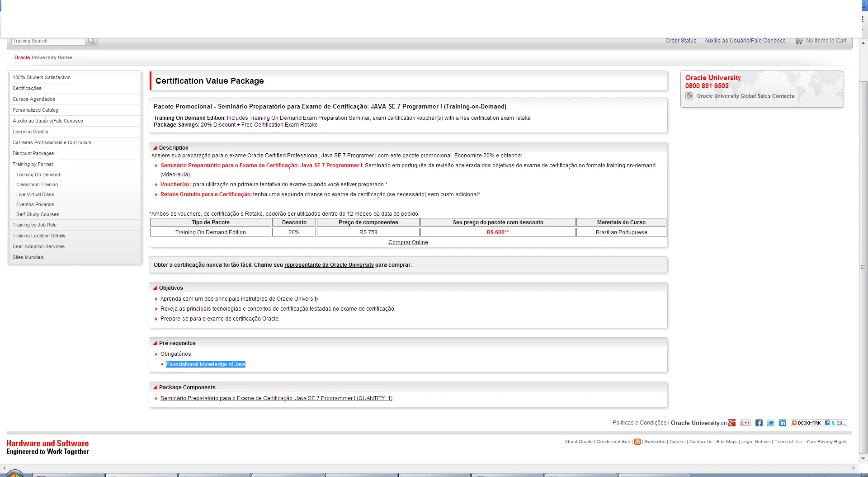The image size is (868, 477).
Task: Open Training by Job Role
Action: click(x=34, y=225)
